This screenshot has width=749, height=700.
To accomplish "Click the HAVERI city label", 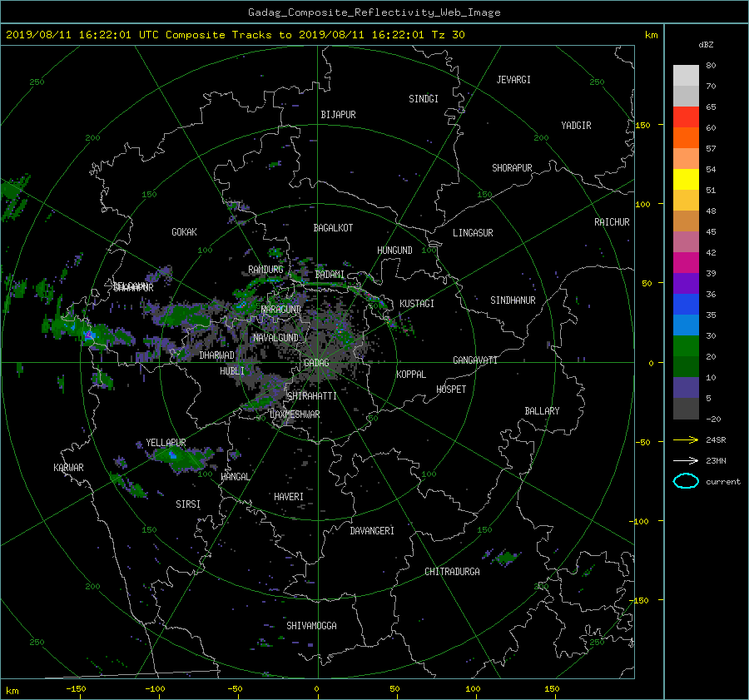I will 289,497.
